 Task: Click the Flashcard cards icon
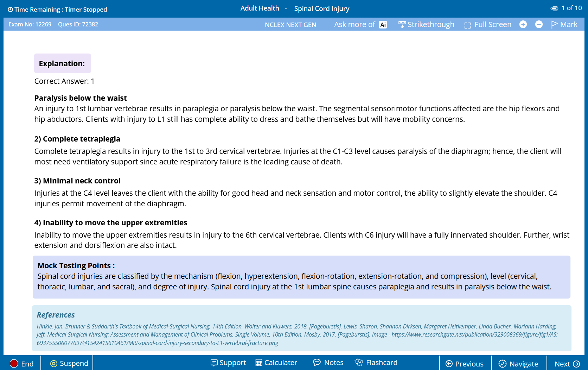tap(359, 362)
